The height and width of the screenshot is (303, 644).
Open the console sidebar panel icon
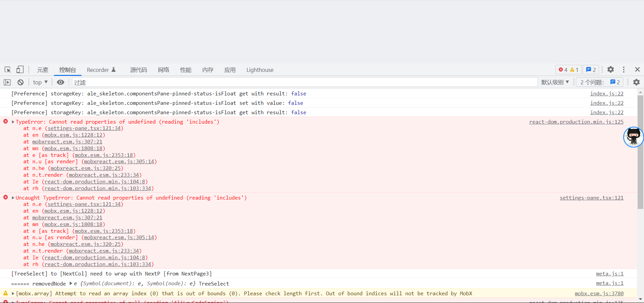pos(7,82)
